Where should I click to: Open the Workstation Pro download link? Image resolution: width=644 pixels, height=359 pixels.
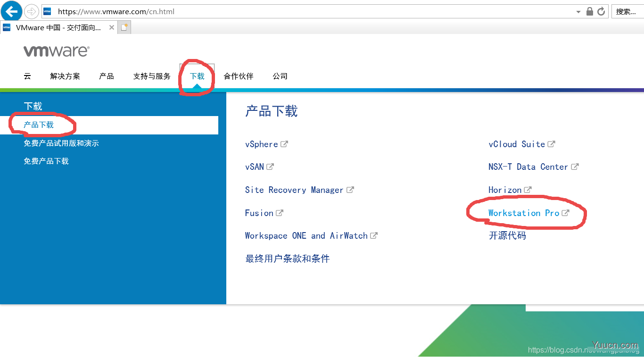[x=524, y=213]
